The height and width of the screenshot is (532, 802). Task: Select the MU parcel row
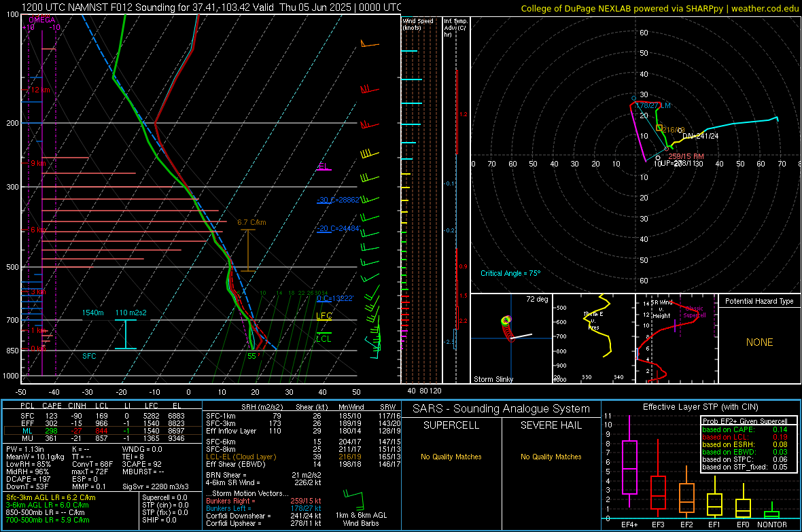pyautogui.click(x=103, y=438)
